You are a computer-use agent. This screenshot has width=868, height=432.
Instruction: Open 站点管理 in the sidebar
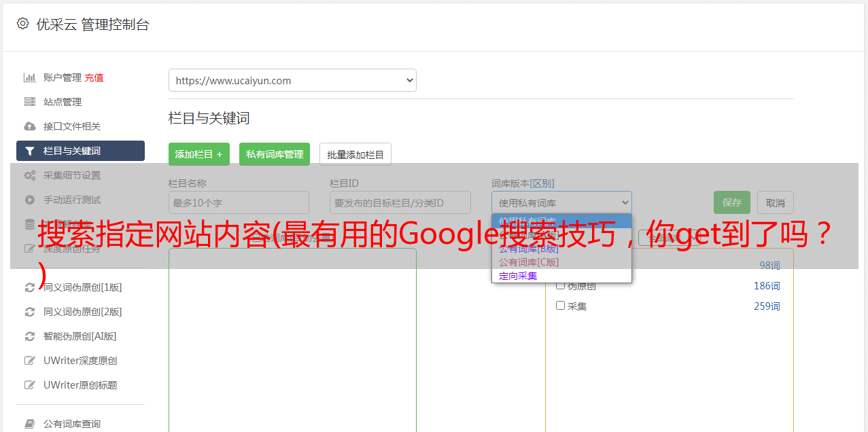click(63, 102)
